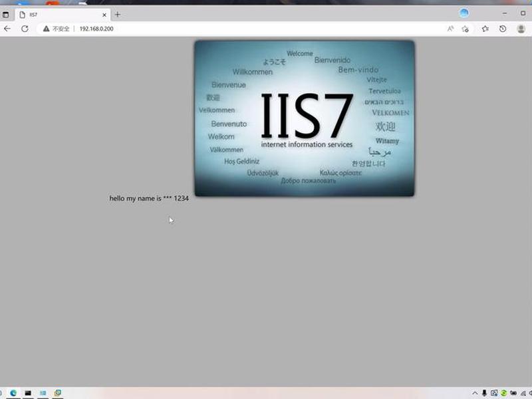Reload the page with the refresh icon
The width and height of the screenshot is (532, 399).
(x=25, y=29)
